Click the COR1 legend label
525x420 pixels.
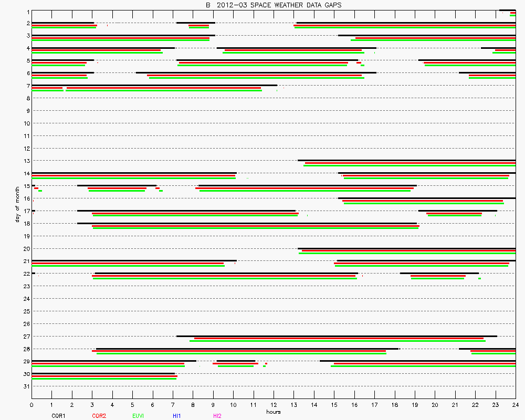58,416
